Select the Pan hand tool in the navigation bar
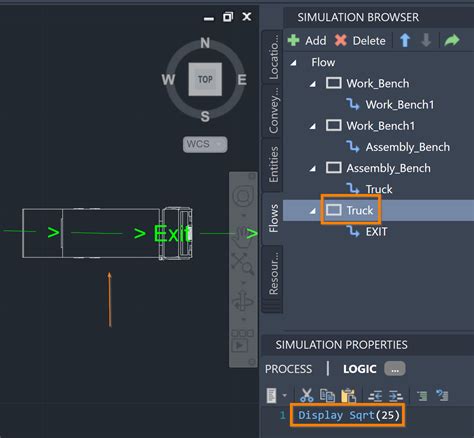Screen dimensions: 474x438 click(x=243, y=236)
